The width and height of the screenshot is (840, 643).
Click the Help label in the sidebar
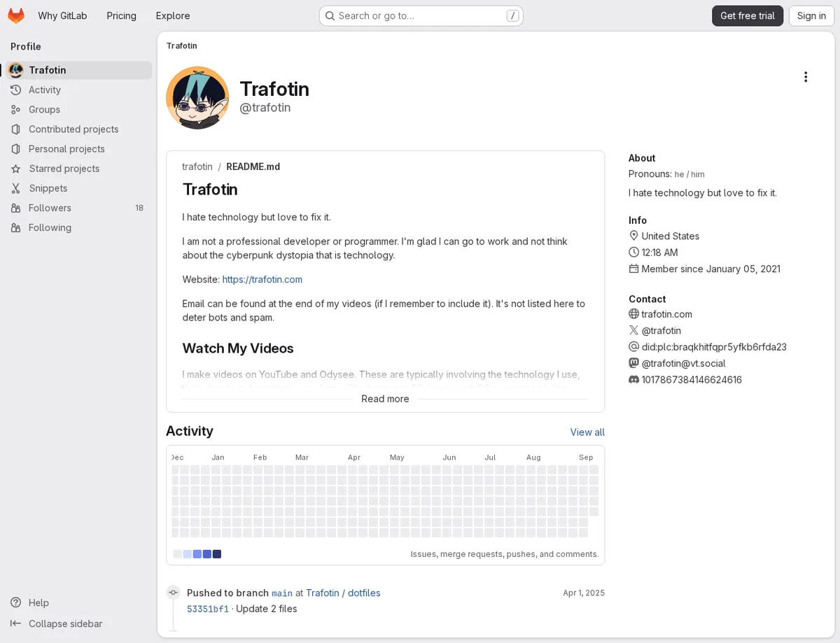click(x=38, y=602)
